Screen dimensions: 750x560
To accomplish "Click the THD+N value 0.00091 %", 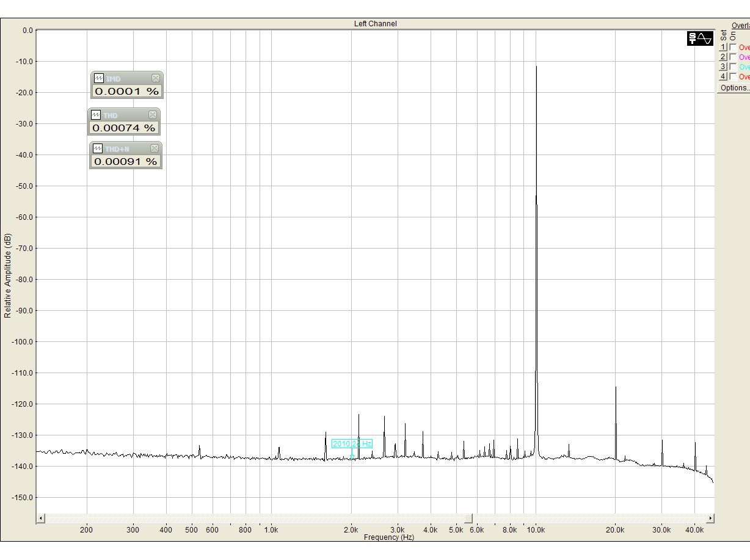I will (x=125, y=162).
